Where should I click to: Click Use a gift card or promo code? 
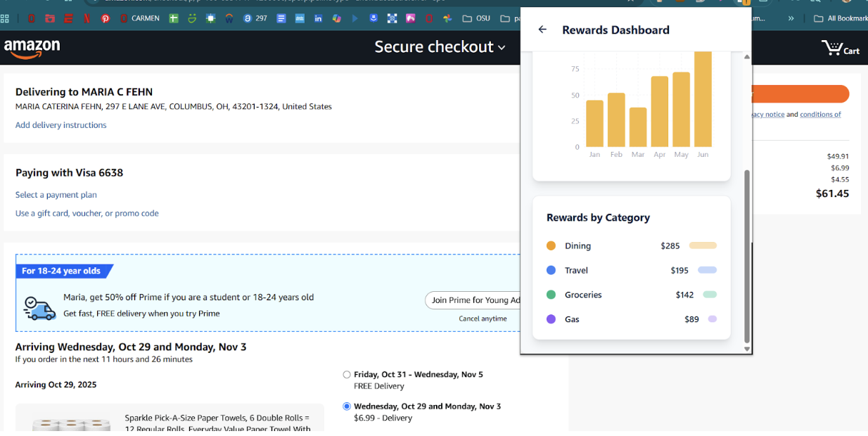[x=87, y=213]
